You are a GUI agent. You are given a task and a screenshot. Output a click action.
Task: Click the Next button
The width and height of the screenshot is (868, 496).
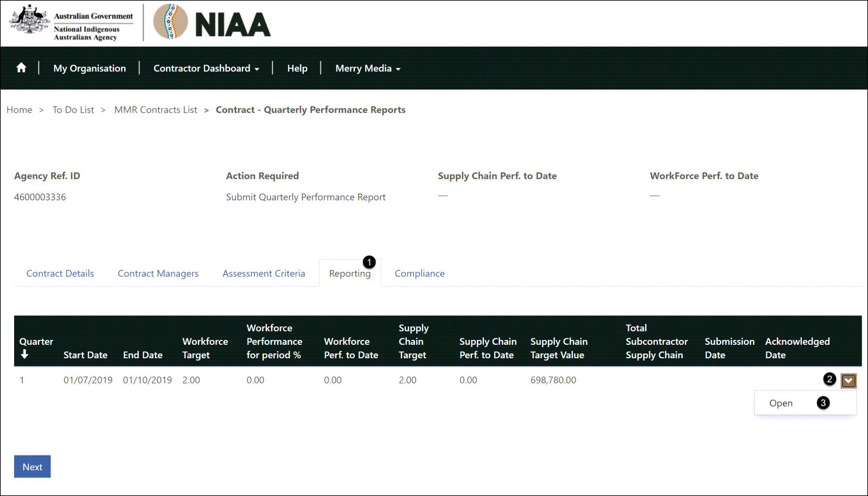pos(33,467)
